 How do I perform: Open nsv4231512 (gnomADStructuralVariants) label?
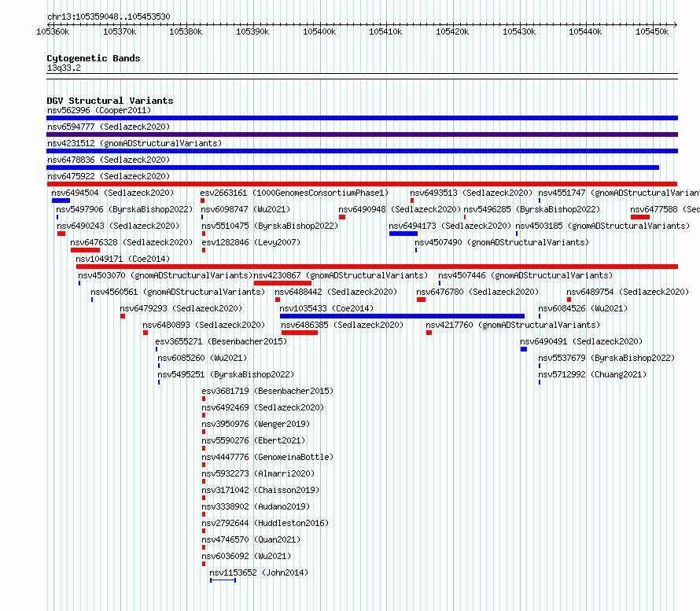134,143
